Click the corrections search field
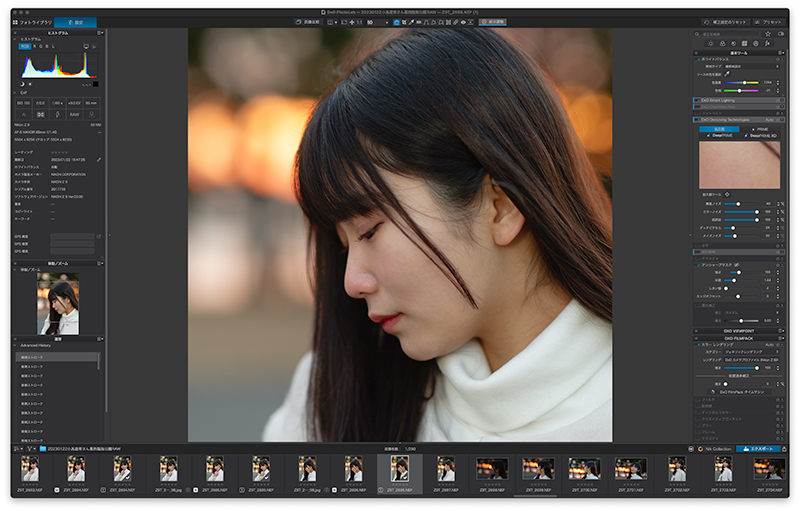 [727, 34]
